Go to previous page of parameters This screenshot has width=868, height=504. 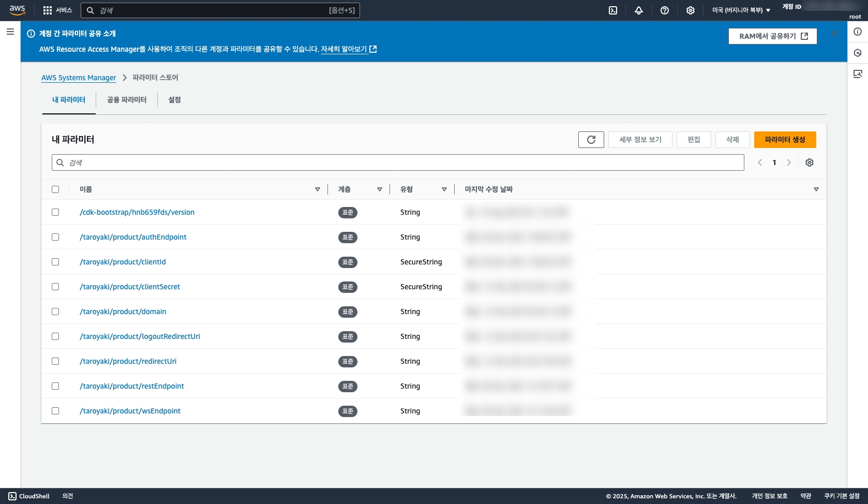[760, 162]
